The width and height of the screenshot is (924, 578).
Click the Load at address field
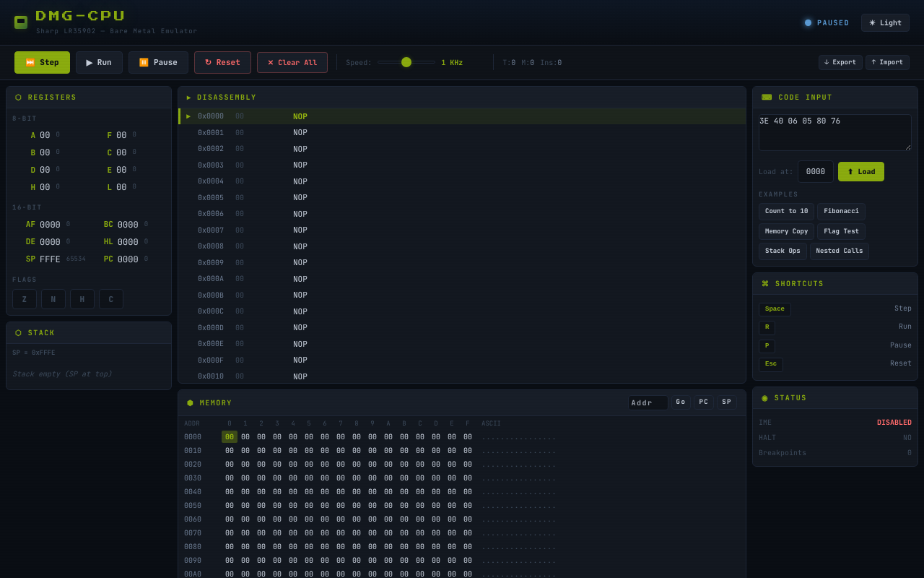coord(816,172)
